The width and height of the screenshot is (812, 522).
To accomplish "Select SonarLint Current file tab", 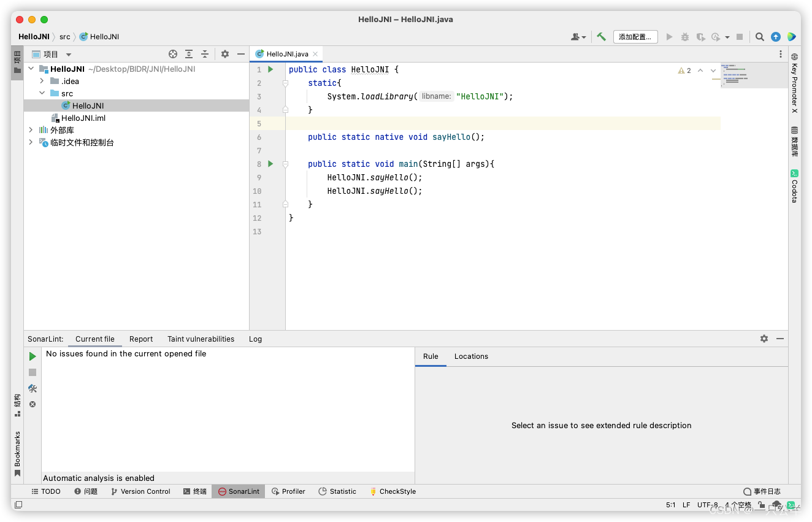I will click(x=95, y=339).
